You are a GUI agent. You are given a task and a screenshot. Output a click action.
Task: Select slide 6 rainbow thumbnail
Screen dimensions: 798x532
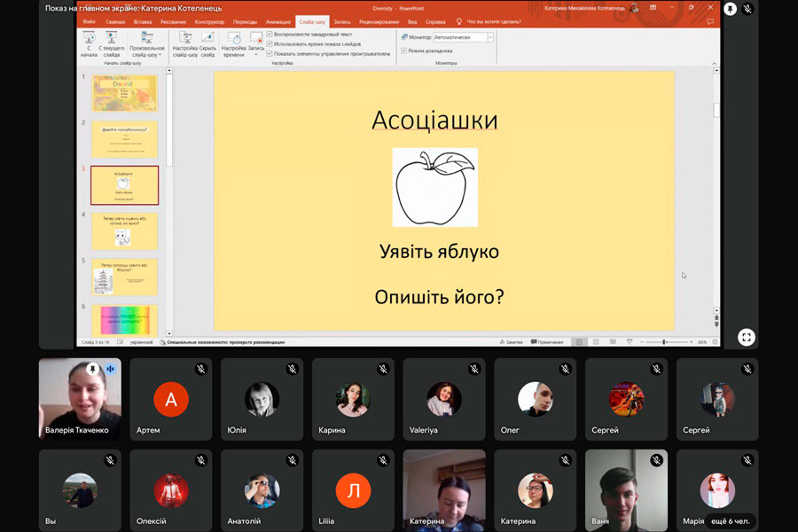[125, 320]
